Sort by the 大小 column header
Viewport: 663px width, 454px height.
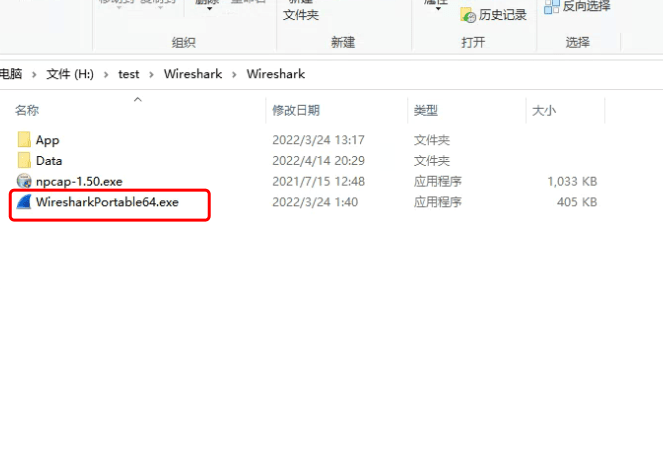coord(544,111)
